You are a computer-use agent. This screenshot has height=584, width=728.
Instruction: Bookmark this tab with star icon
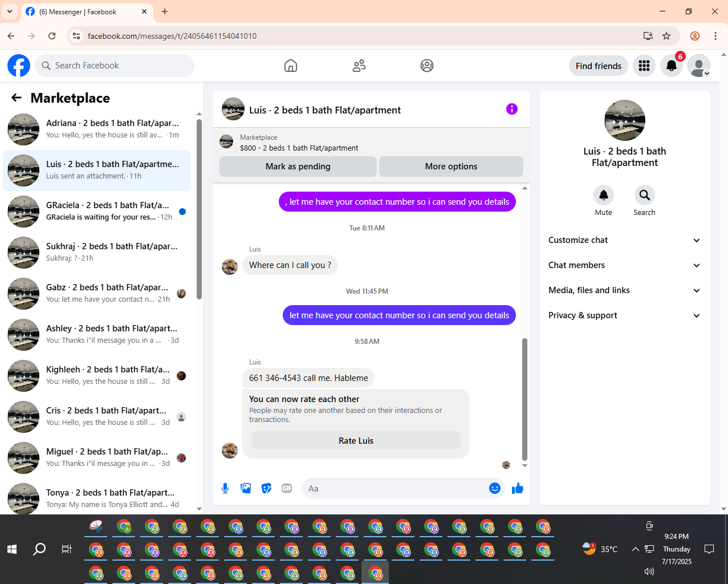[x=666, y=36]
